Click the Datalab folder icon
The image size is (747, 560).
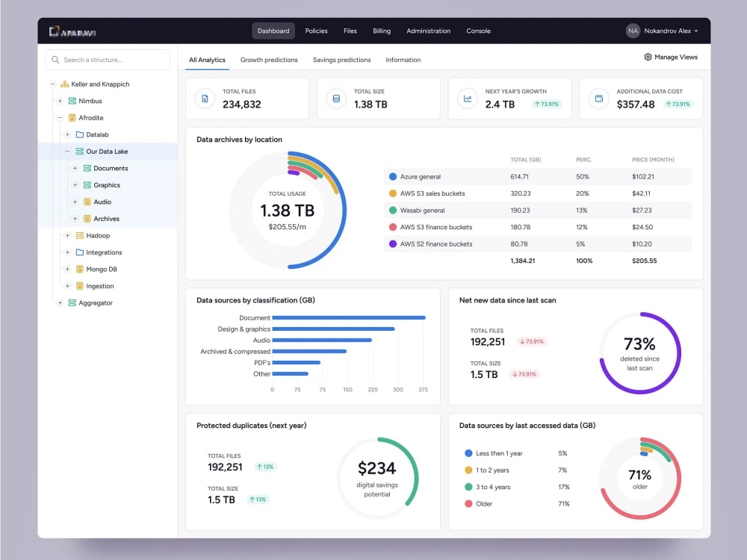coord(80,134)
